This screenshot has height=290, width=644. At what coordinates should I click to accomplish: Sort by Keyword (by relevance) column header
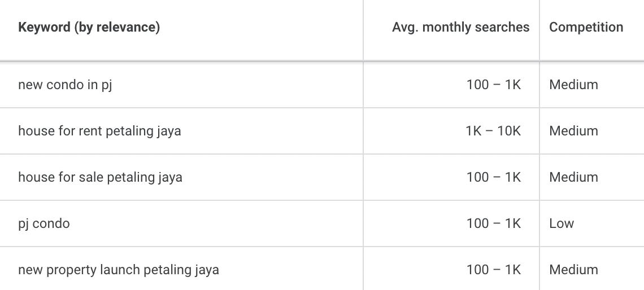[89, 27]
